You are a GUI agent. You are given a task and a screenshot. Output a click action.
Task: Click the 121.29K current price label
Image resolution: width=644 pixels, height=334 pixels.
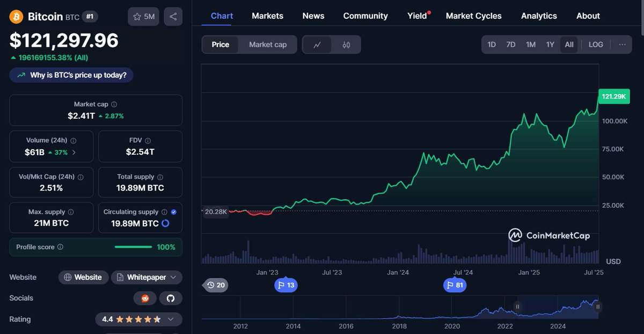(x=613, y=96)
